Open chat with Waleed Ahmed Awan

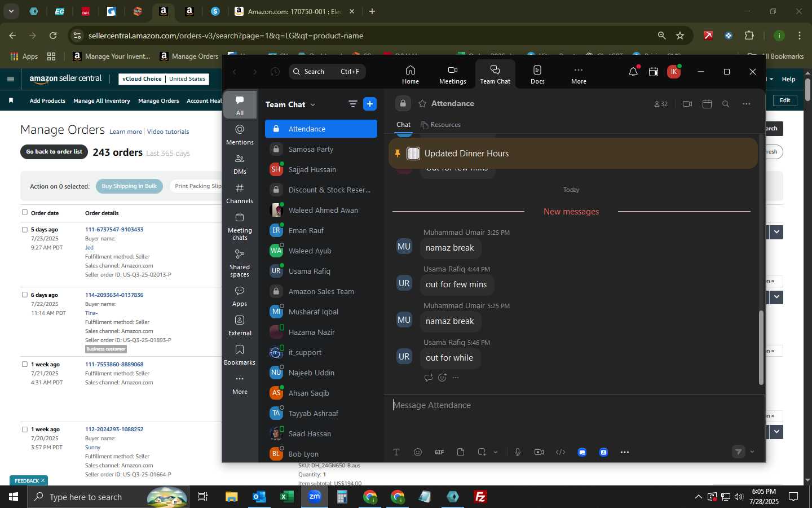pyautogui.click(x=321, y=210)
